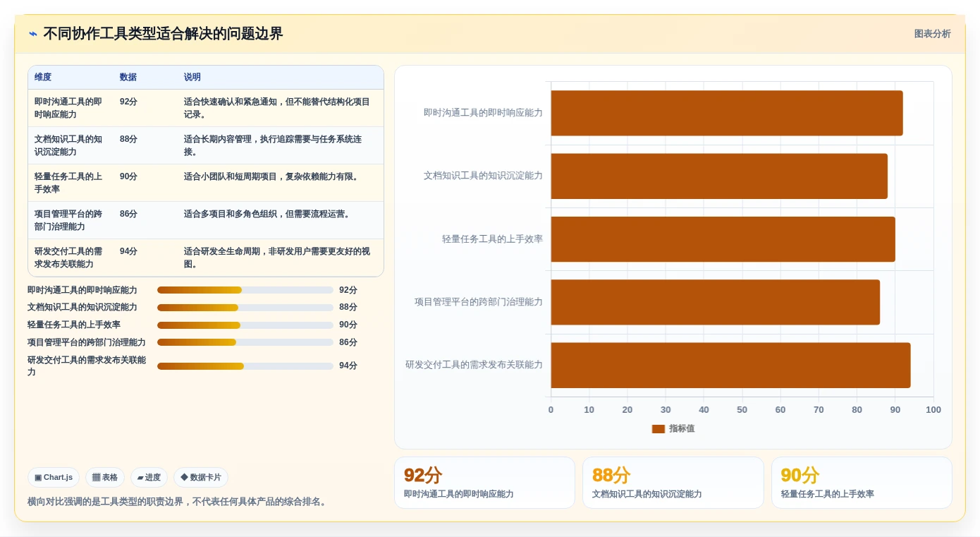Screen dimensions: 980x537
Task: Click the 指标值 legend color box
Action: pos(659,429)
